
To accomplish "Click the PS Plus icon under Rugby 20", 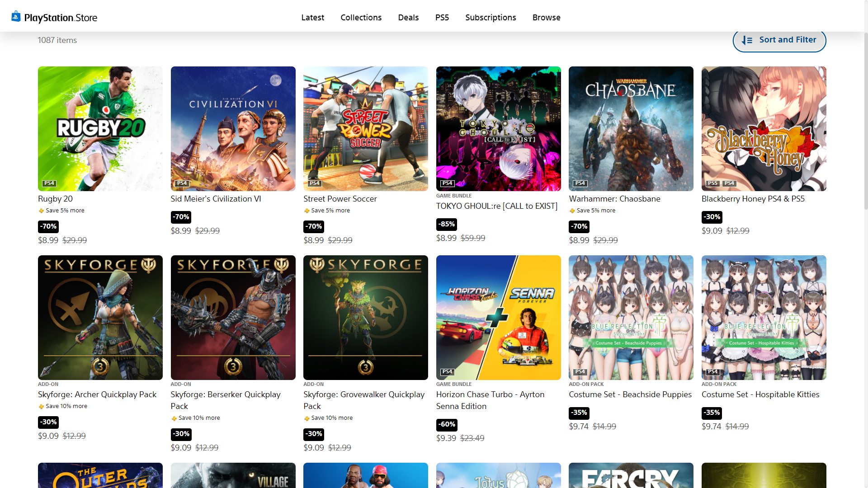I will coord(41,211).
